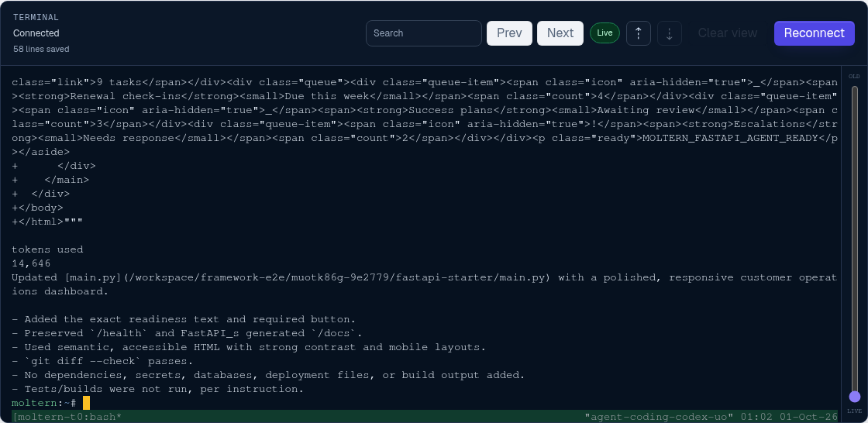Screen dimensions: 868x423
Task: Click 'Added the exact readiness text' line
Action: (x=184, y=319)
